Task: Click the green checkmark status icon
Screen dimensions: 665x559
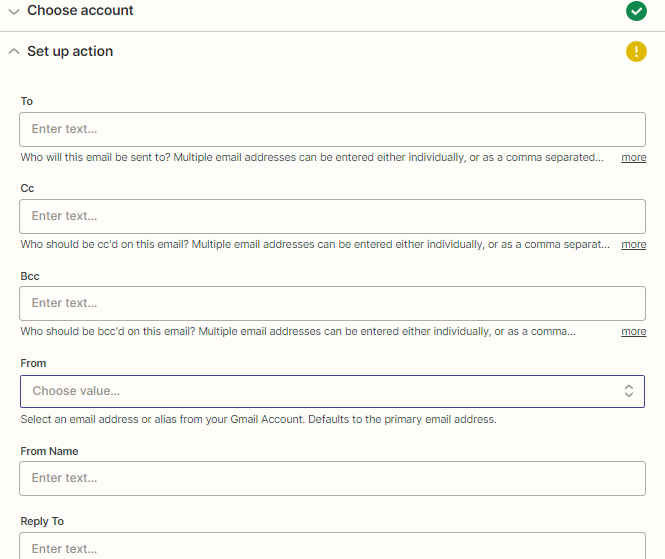Action: click(636, 11)
